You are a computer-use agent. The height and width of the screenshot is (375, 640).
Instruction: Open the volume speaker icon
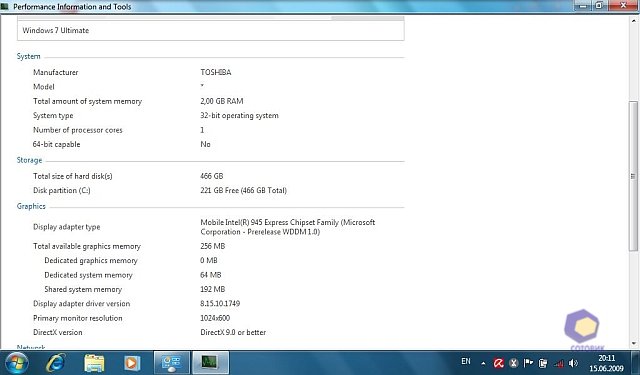point(573,363)
